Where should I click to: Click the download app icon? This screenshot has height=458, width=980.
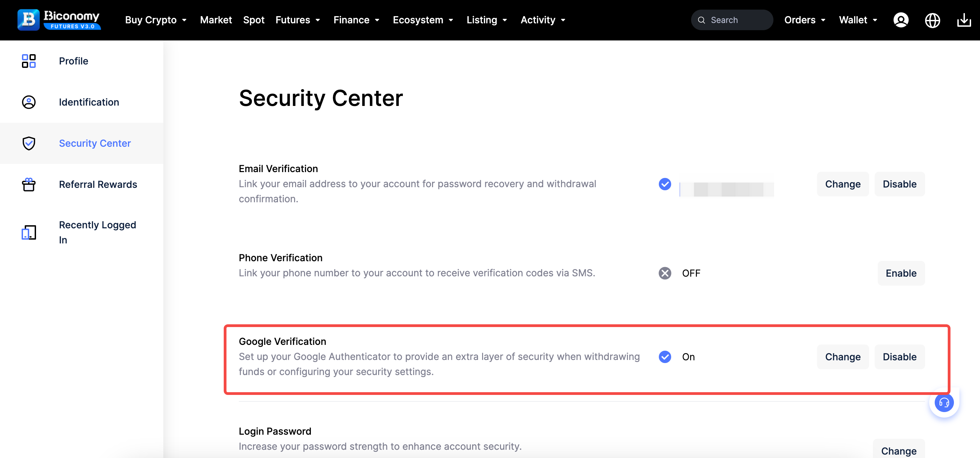click(x=964, y=20)
